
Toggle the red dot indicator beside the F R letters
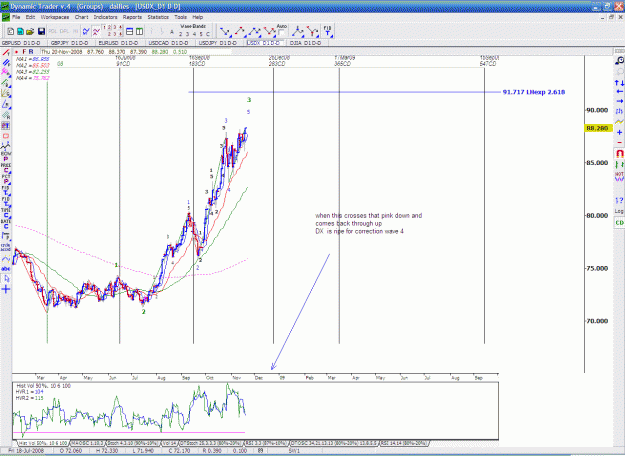tap(16, 52)
